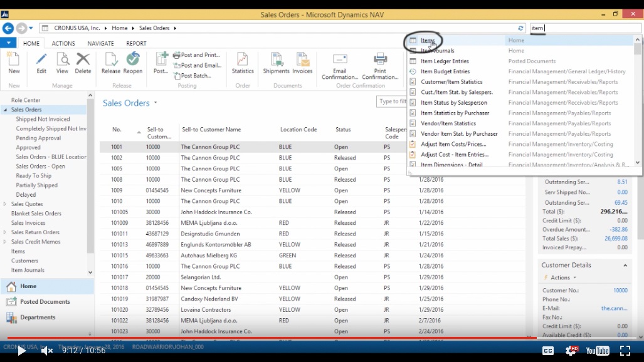
Task: Select Item Ledger Entries search result
Action: 445,61
